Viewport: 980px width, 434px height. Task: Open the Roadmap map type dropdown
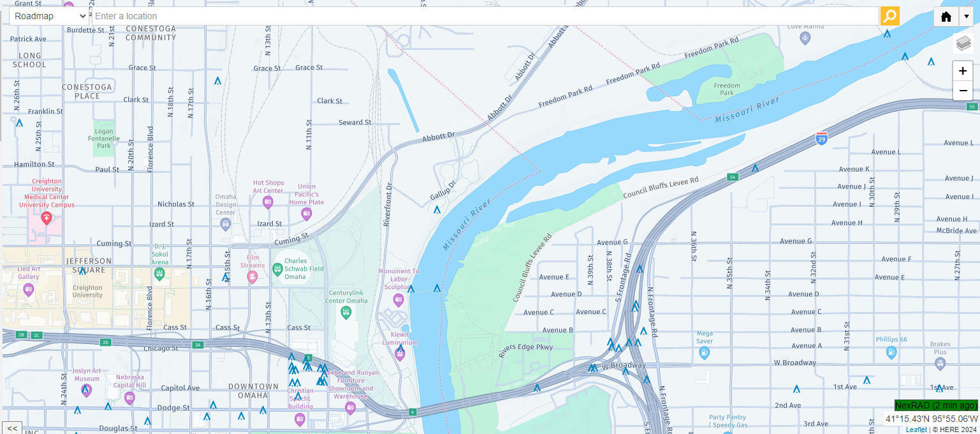pyautogui.click(x=48, y=16)
